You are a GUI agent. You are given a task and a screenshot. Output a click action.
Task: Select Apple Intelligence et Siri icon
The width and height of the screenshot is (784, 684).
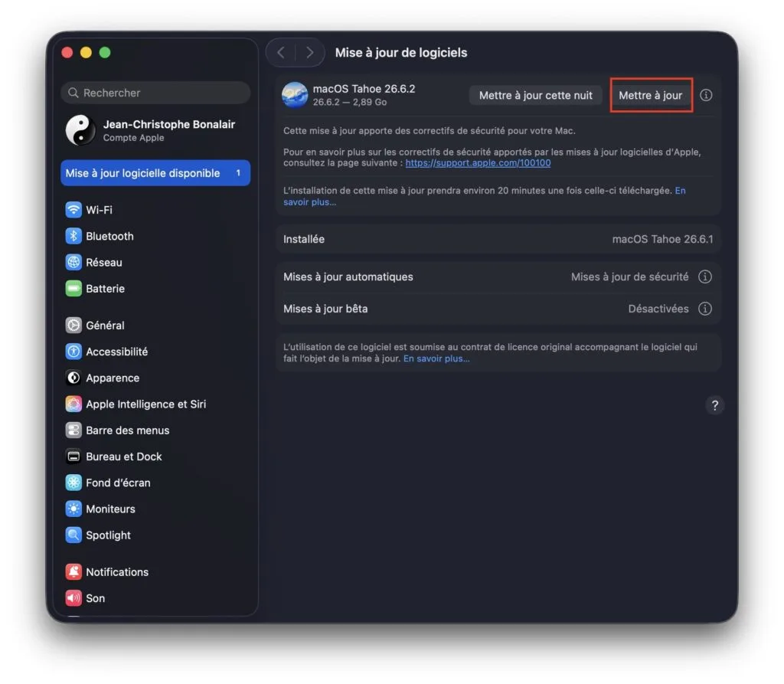click(x=73, y=404)
